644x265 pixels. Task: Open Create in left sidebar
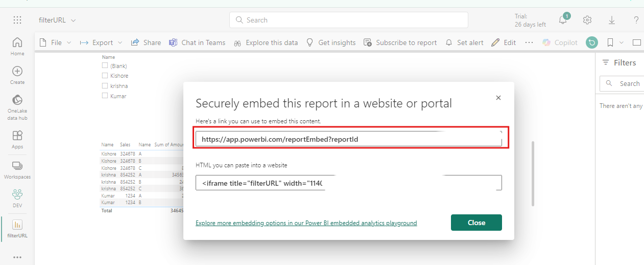tap(17, 75)
